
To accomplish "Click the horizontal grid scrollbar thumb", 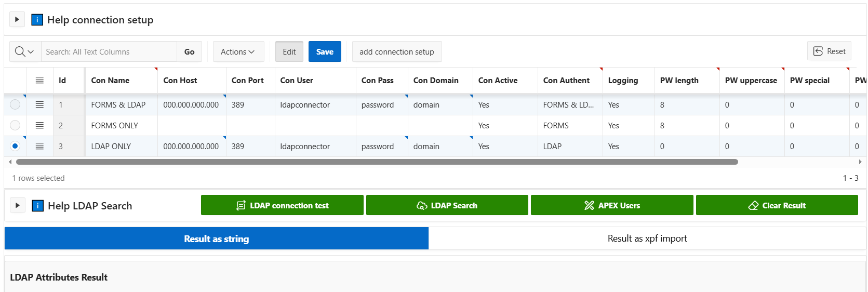I will [377, 162].
